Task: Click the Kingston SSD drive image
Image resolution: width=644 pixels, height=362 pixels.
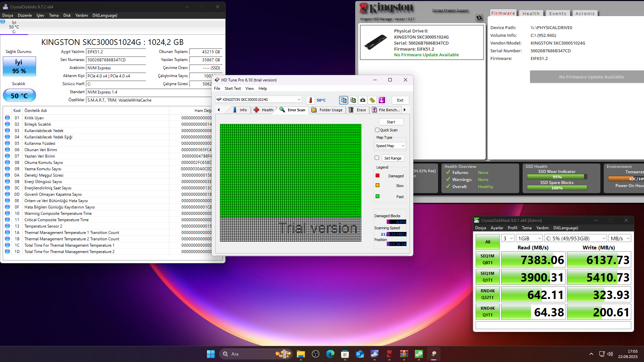Action: (x=376, y=42)
